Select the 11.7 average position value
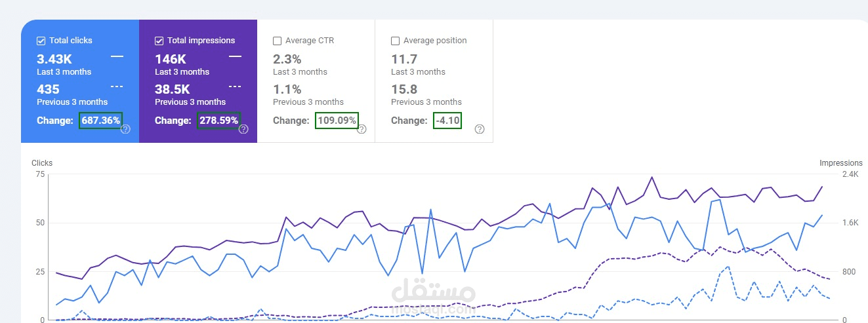This screenshot has width=868, height=323. tap(404, 59)
